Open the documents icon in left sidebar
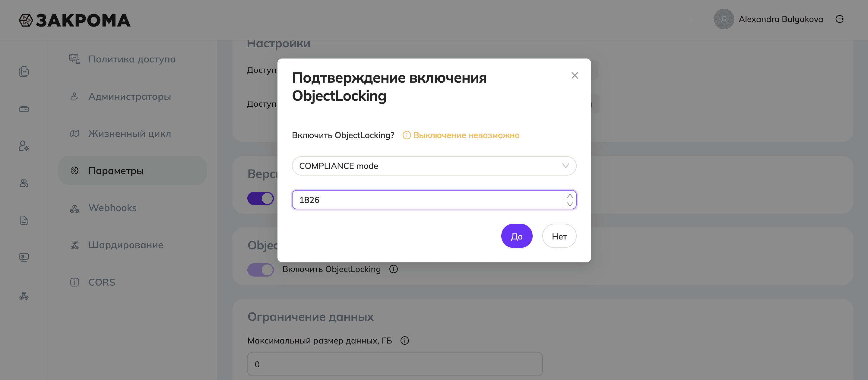 pos(24,71)
